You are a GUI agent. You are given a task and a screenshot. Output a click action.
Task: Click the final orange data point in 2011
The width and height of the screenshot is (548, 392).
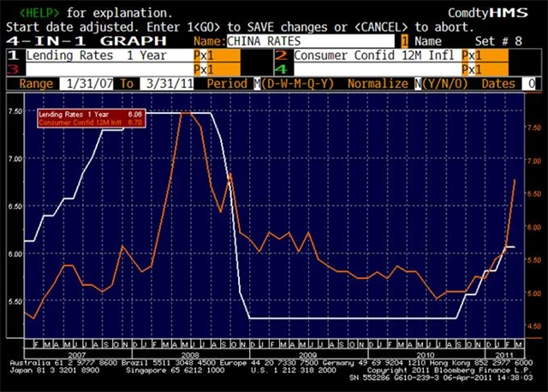pos(515,180)
